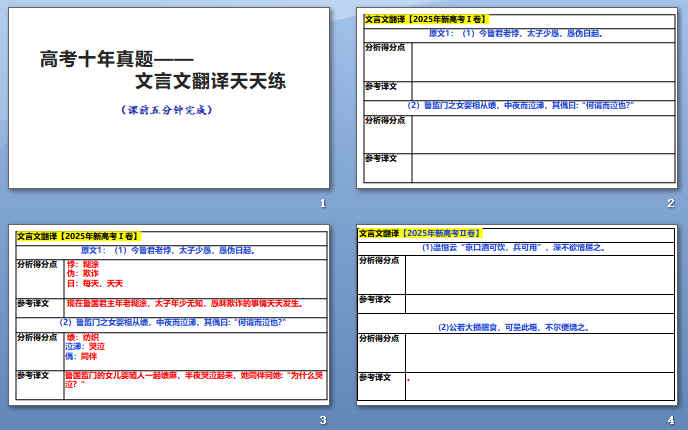Screen dimensions: 688x430
Task: Click first 分析得分点 cell on slide 2
Action: coord(386,47)
